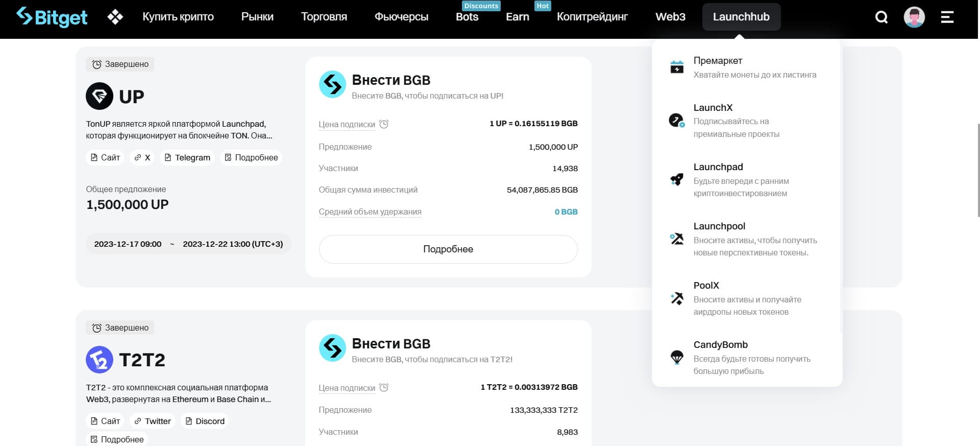Open the hamburger menu icon
980x446 pixels.
click(947, 17)
